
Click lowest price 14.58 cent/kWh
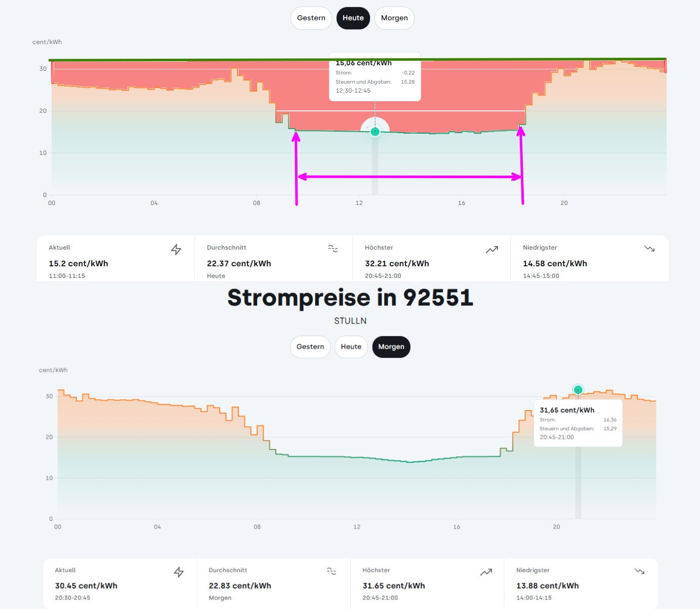click(x=555, y=264)
